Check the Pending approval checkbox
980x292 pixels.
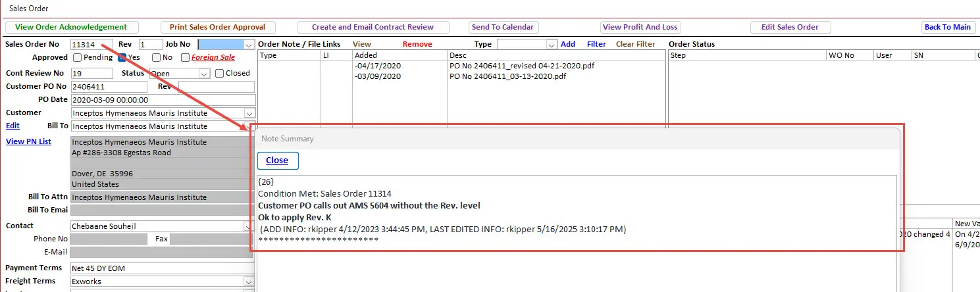(x=77, y=58)
